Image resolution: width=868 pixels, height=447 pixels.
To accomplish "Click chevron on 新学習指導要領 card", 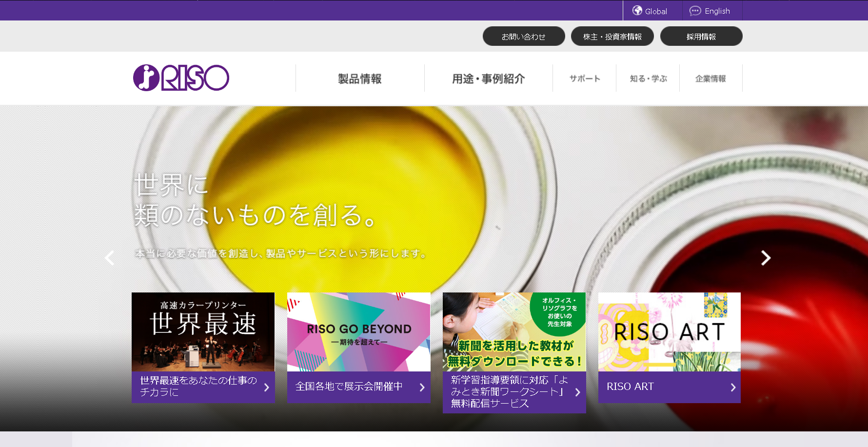I will [x=578, y=392].
